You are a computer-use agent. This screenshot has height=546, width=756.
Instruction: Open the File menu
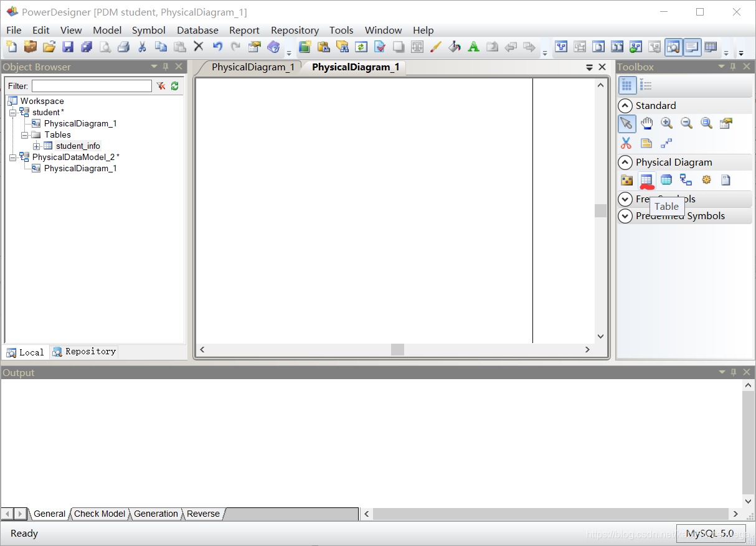[14, 30]
